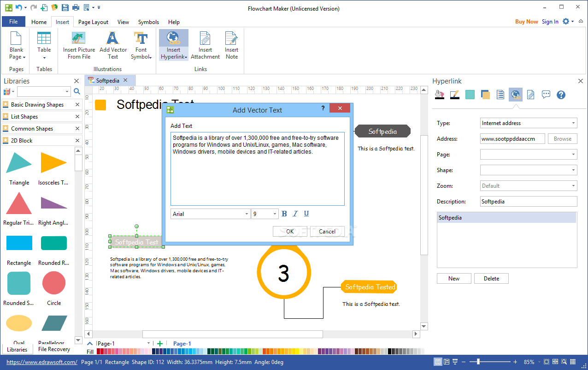Open the File menu

coord(13,22)
